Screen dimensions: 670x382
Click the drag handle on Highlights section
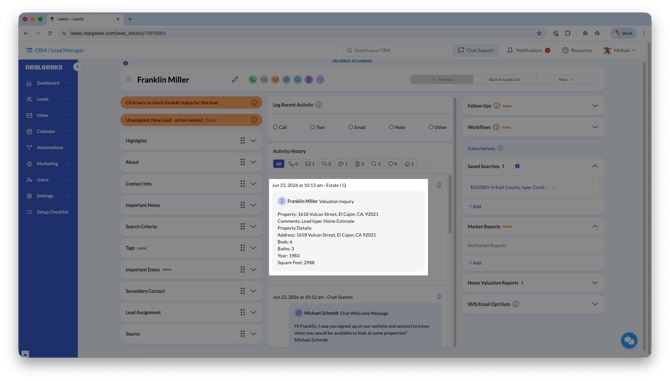(x=243, y=141)
